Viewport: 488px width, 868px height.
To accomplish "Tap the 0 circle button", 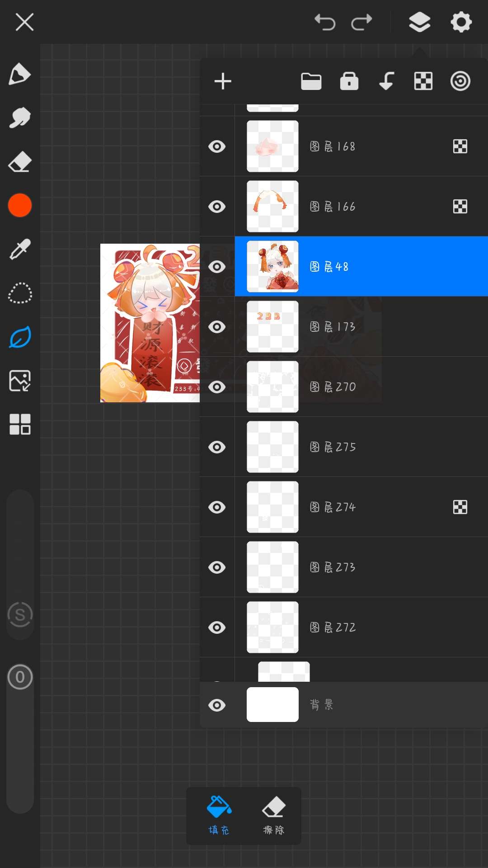I will pyautogui.click(x=20, y=677).
